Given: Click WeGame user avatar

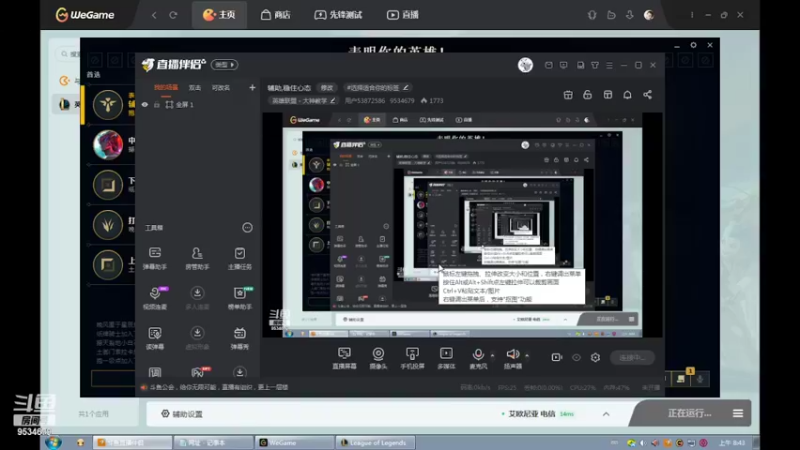Looking at the screenshot, I should [x=649, y=15].
